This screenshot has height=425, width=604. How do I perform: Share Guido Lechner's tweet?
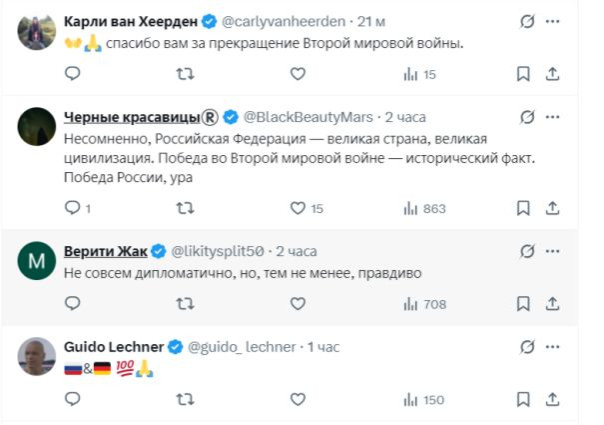[x=551, y=400]
